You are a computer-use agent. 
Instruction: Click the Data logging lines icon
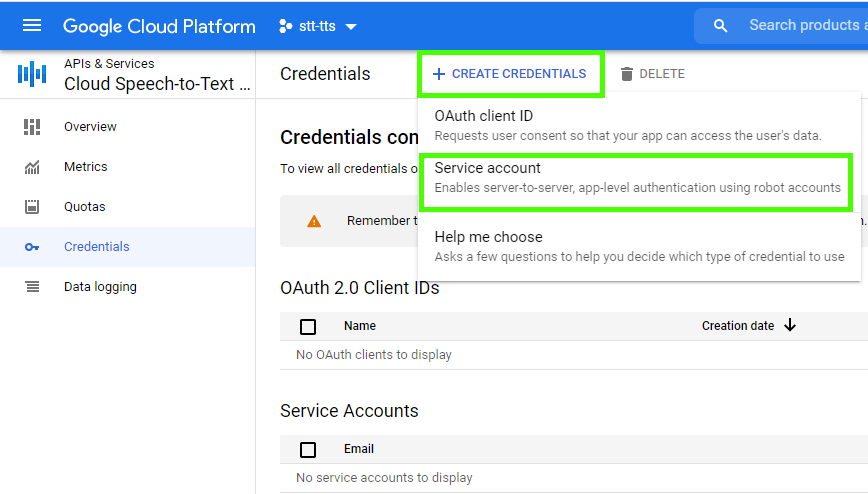pos(32,287)
